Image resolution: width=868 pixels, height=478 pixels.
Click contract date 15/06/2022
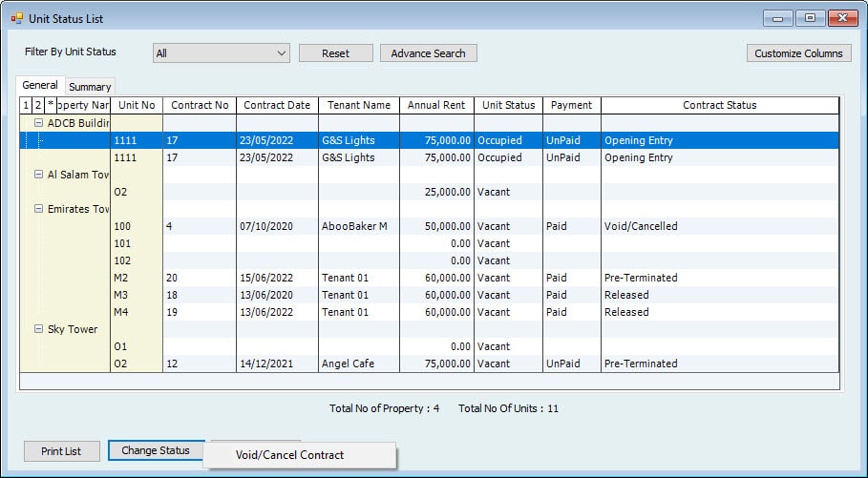pos(277,278)
